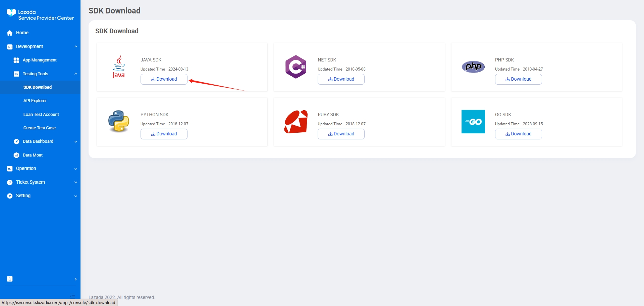Click the 2024-08-13 updated date
Viewport: 644px width, 306px height.
178,69
